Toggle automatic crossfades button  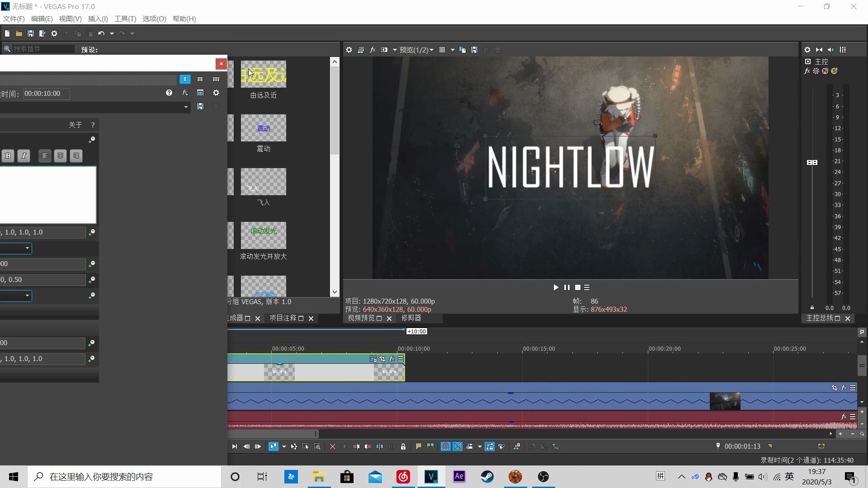(458, 446)
